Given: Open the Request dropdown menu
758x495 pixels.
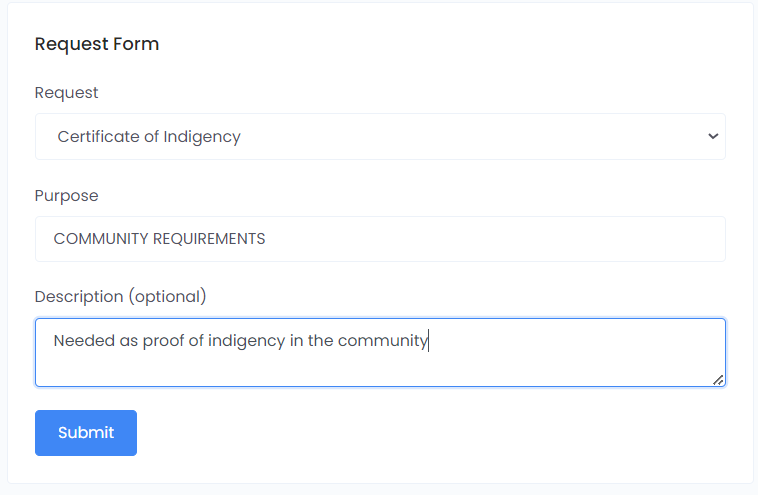Looking at the screenshot, I should 380,136.
